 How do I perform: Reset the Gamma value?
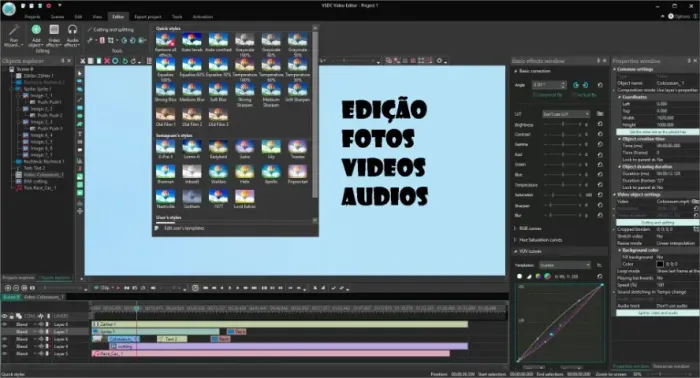[x=600, y=145]
